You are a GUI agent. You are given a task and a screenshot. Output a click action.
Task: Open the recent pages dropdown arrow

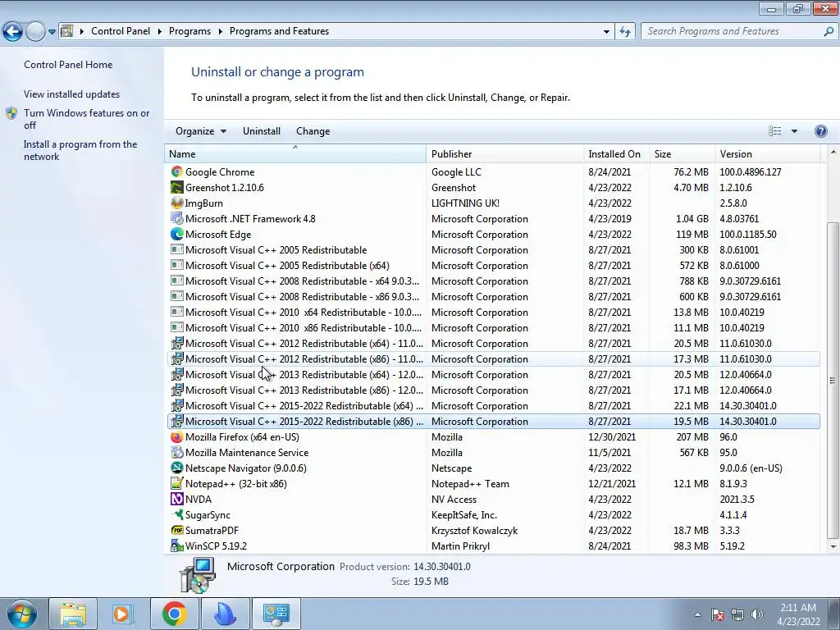point(52,32)
